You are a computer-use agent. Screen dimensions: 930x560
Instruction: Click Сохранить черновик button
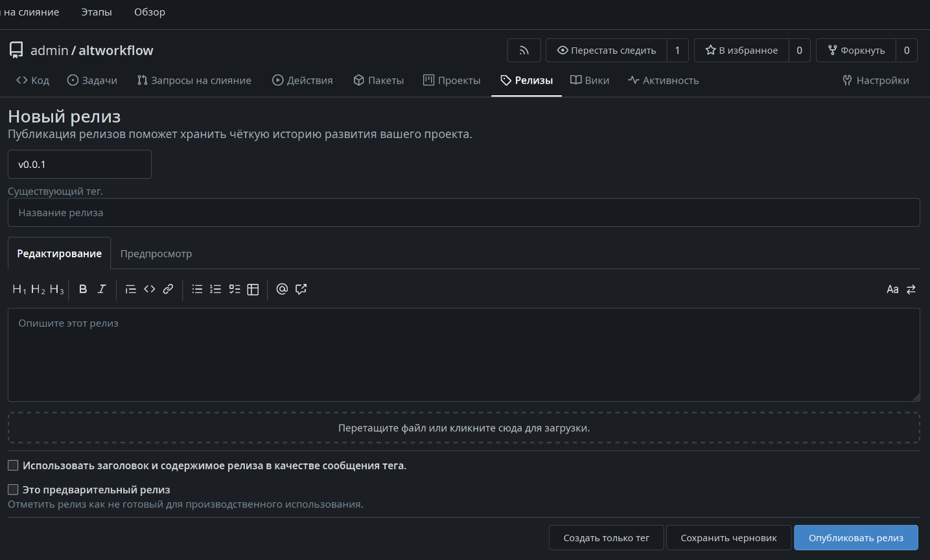(x=728, y=538)
